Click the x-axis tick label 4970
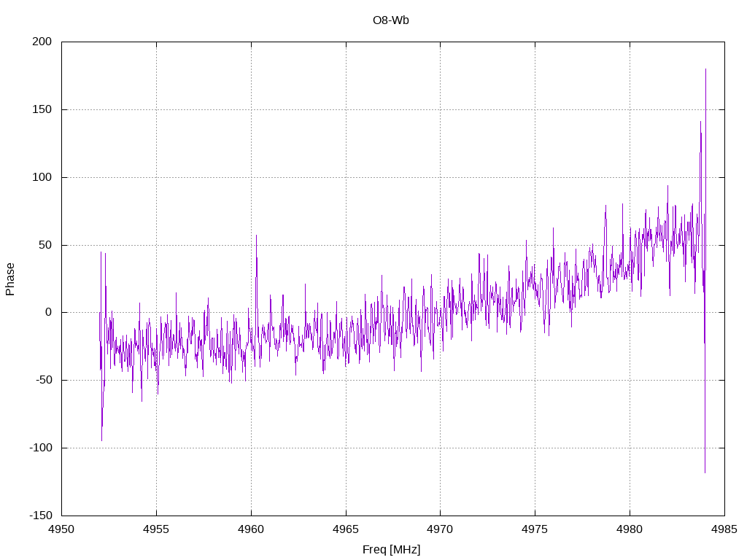 coord(440,529)
